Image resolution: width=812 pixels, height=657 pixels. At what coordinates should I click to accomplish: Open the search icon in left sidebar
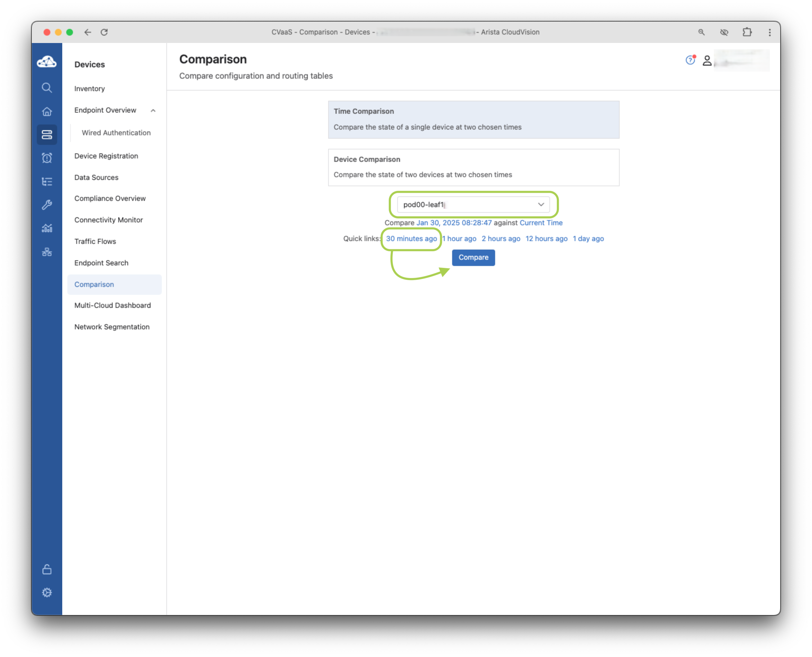(x=46, y=88)
